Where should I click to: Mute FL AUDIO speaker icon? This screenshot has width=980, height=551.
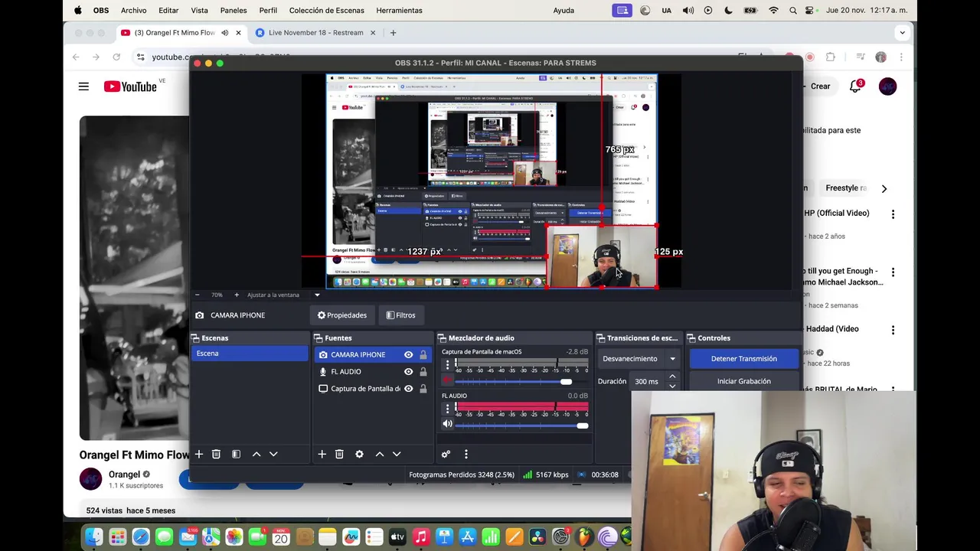(x=447, y=424)
